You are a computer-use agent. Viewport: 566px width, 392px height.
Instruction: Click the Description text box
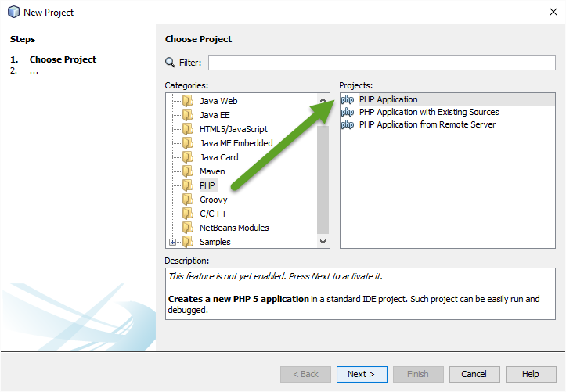(x=360, y=293)
